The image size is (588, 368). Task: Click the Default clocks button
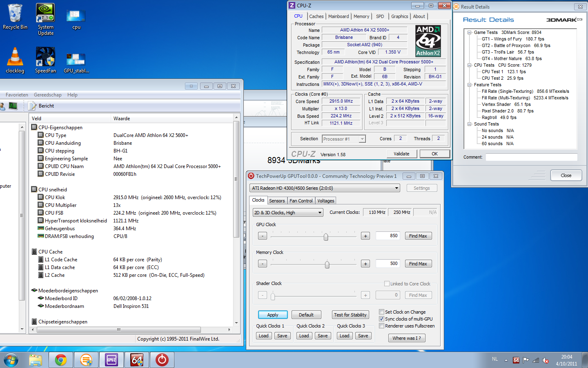pos(306,315)
